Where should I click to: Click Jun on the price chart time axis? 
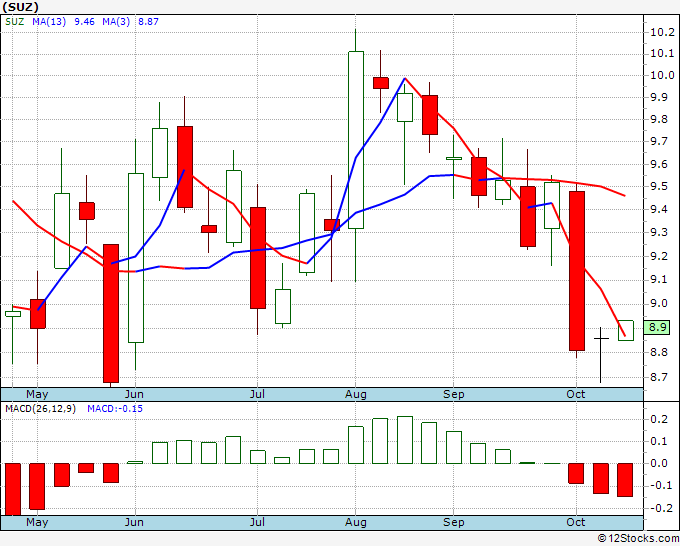(x=134, y=394)
